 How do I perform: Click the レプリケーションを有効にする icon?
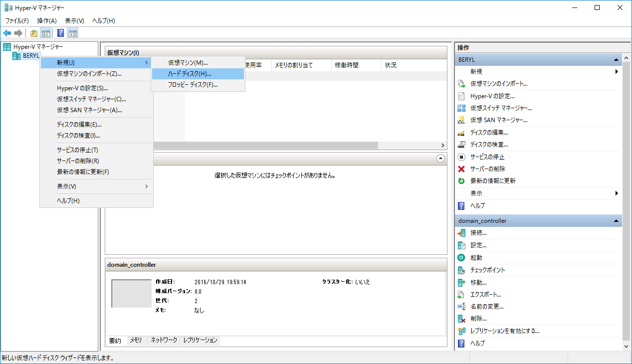[x=461, y=331]
